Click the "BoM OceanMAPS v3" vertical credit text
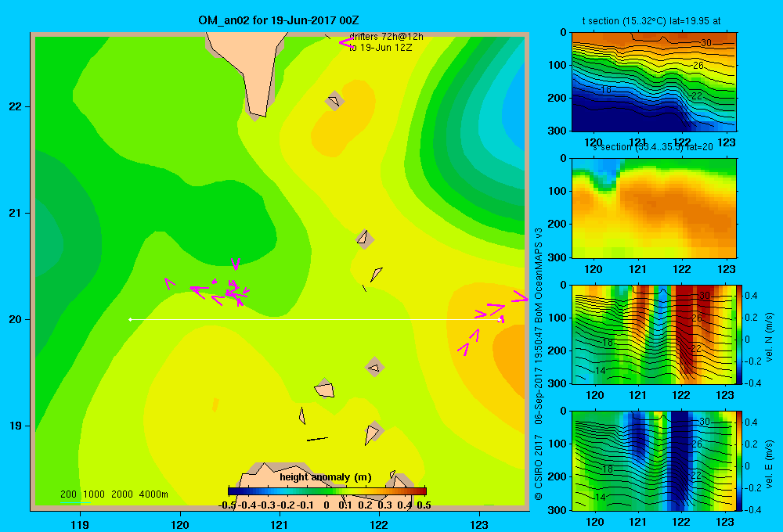 pos(539,276)
